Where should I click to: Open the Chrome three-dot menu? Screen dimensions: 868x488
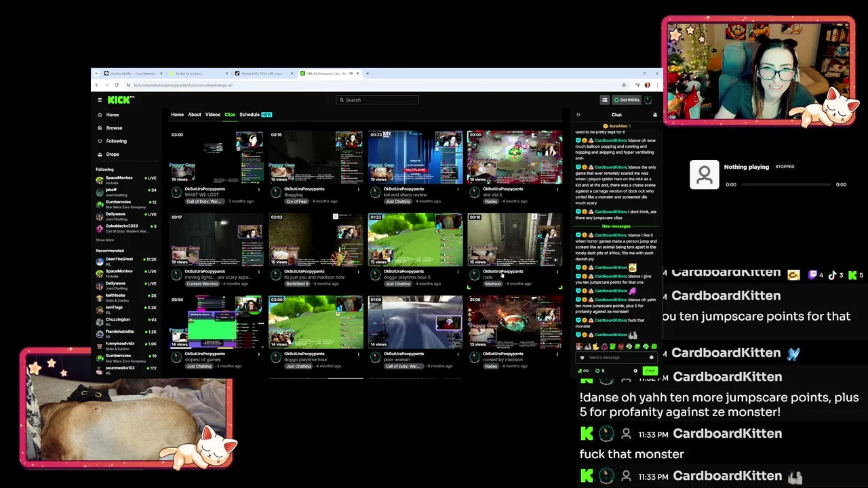coord(657,85)
